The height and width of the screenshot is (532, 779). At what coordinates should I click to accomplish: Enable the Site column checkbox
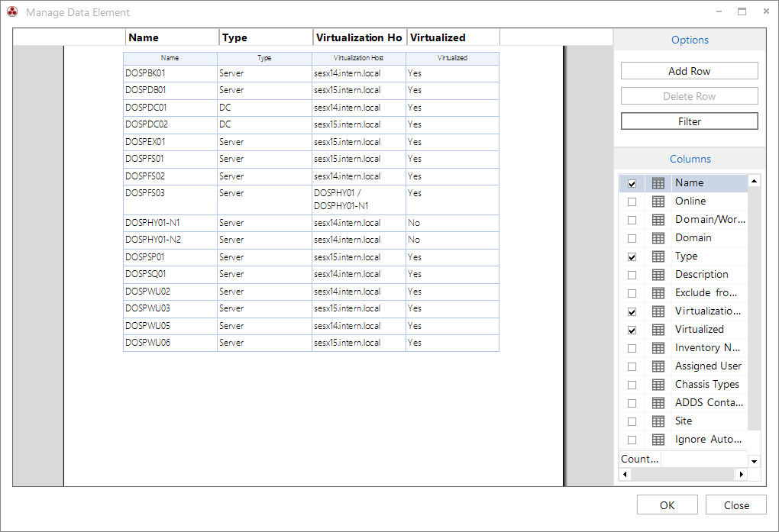(632, 422)
